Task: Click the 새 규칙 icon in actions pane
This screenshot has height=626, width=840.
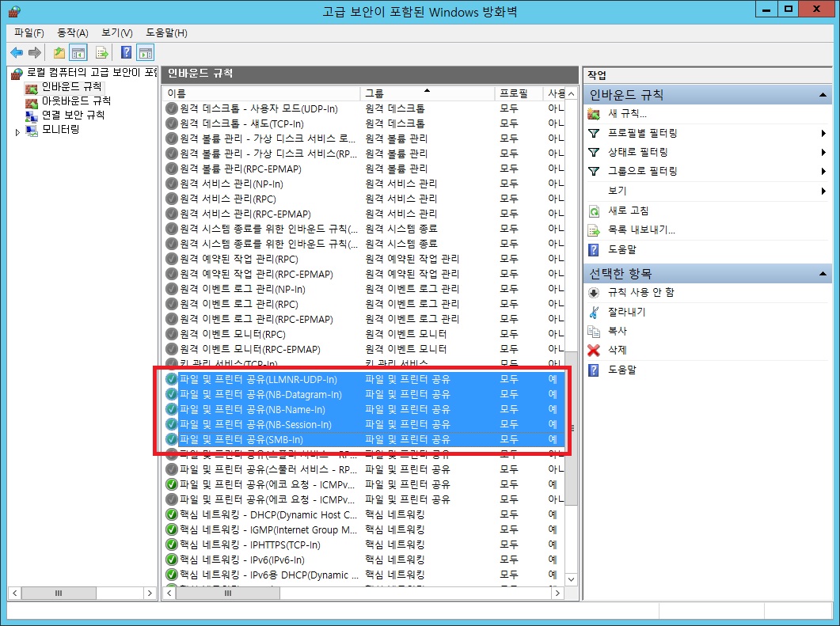Action: pyautogui.click(x=594, y=113)
